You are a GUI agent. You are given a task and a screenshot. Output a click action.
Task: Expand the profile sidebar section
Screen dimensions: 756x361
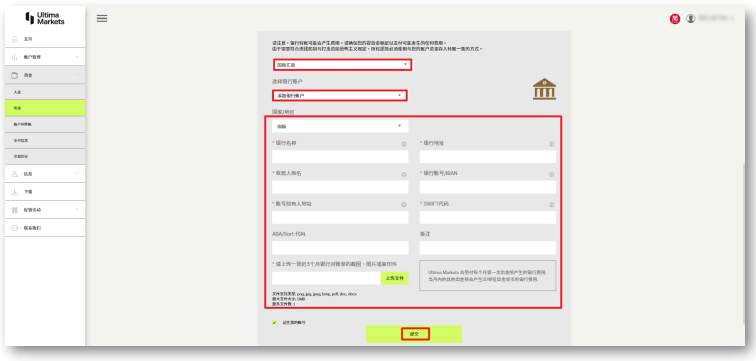45,174
